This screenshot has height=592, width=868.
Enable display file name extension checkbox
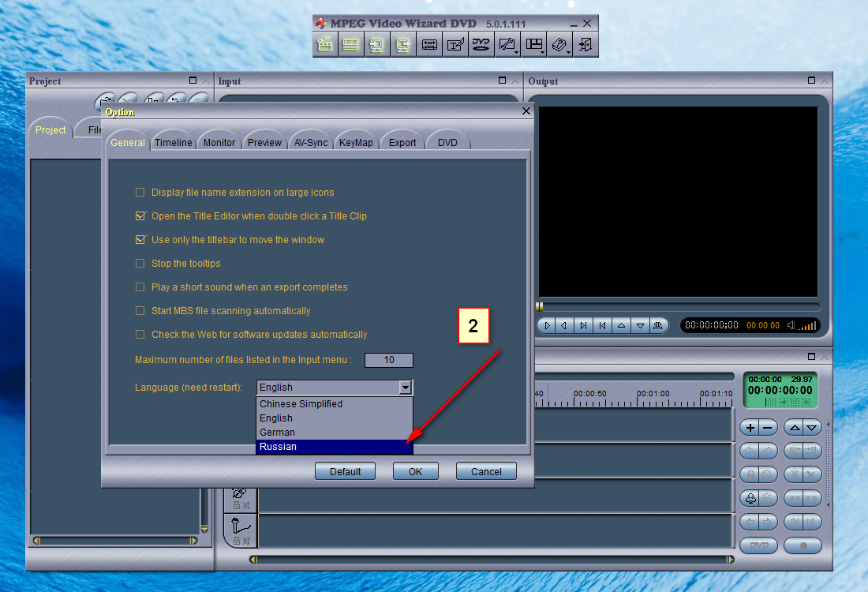tap(140, 192)
